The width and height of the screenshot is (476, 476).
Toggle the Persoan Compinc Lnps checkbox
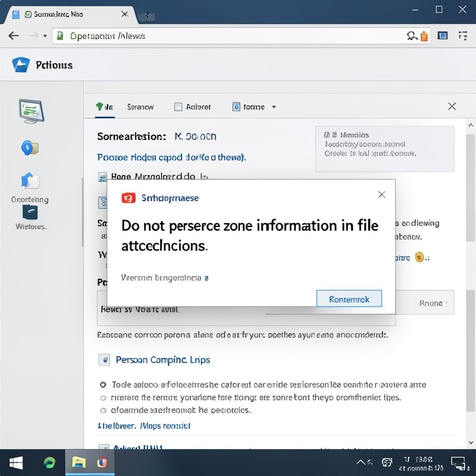click(x=104, y=360)
